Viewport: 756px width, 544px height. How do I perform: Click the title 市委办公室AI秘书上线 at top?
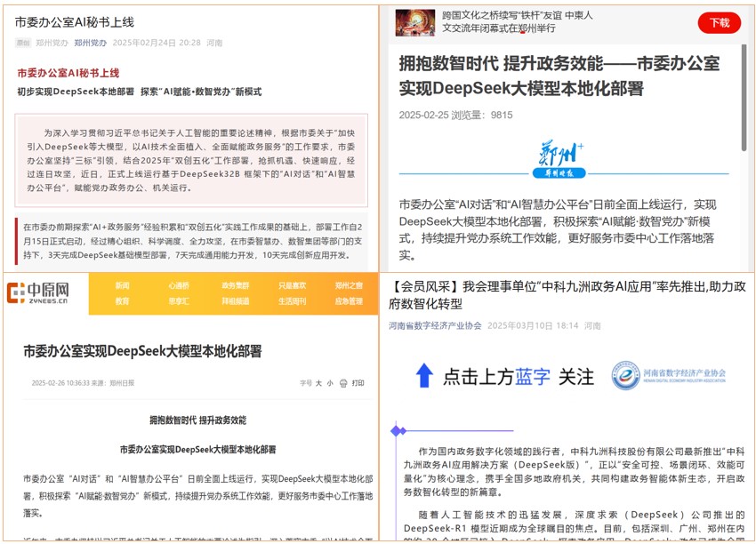point(74,22)
